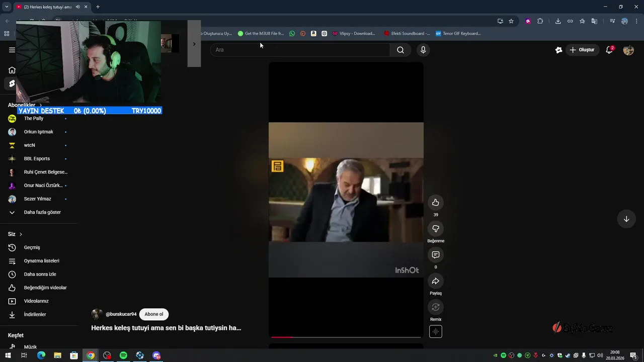Search by voice with the microphone icon
Image resolution: width=644 pixels, height=362 pixels.
pyautogui.click(x=423, y=50)
